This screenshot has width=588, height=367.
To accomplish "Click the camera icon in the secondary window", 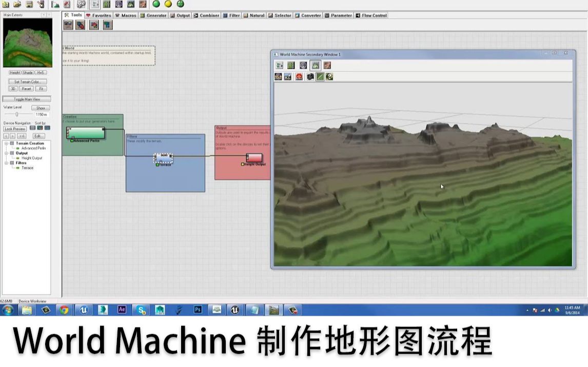I will point(309,76).
